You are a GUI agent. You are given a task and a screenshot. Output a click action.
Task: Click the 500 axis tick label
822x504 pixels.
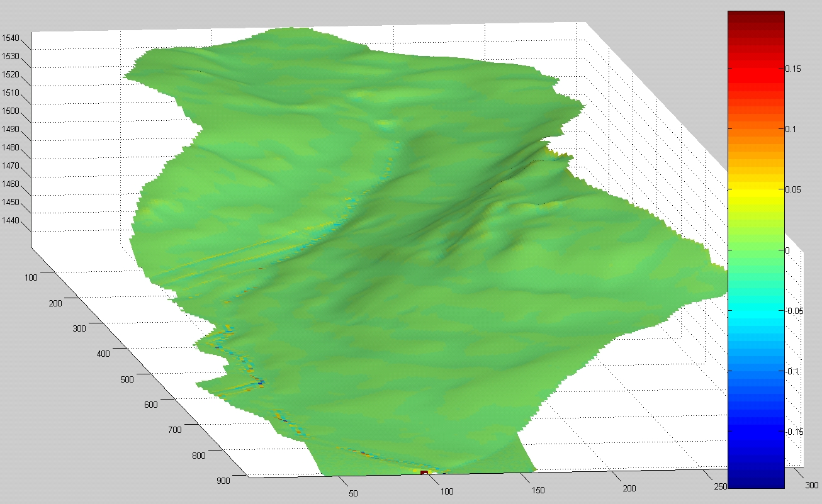coord(127,379)
